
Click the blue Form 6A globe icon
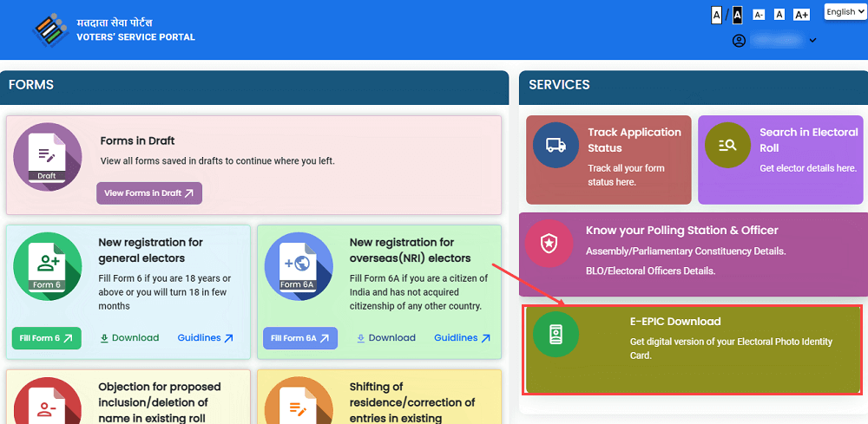point(299,266)
